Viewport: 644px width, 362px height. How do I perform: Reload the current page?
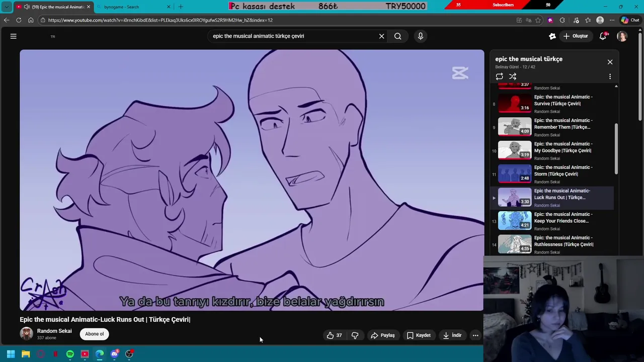coord(19,20)
